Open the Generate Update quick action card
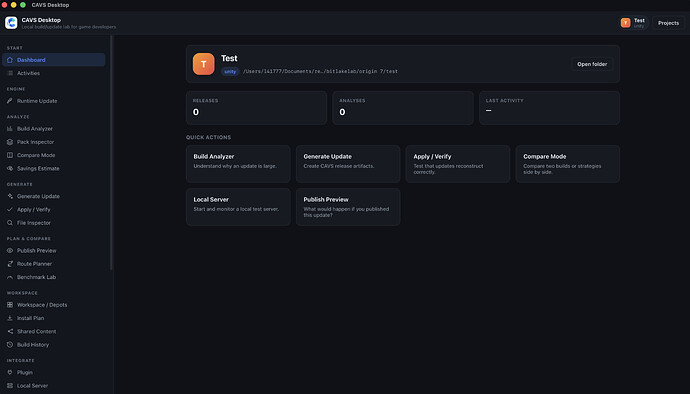The image size is (690, 394). (348, 164)
